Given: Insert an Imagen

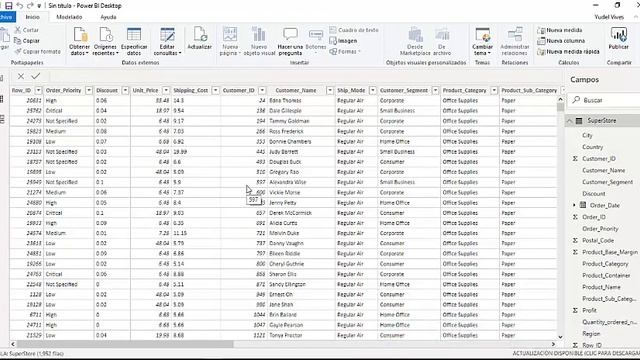Looking at the screenshot, I should pos(343,41).
